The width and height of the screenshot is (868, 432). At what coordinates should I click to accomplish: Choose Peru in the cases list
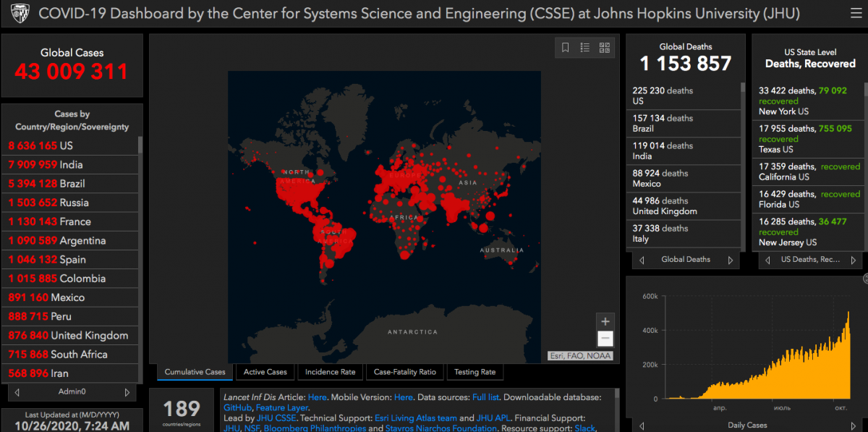pyautogui.click(x=70, y=316)
